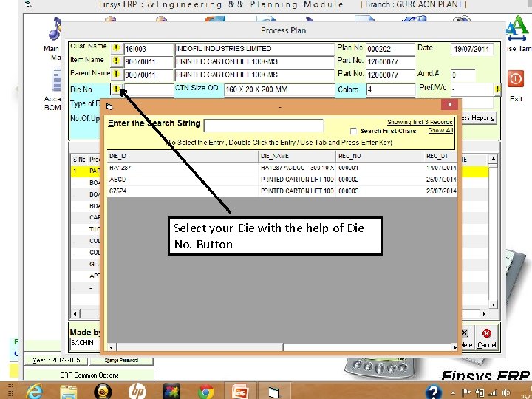Click the Amd.# field
532x399 pixels.
pos(463,75)
